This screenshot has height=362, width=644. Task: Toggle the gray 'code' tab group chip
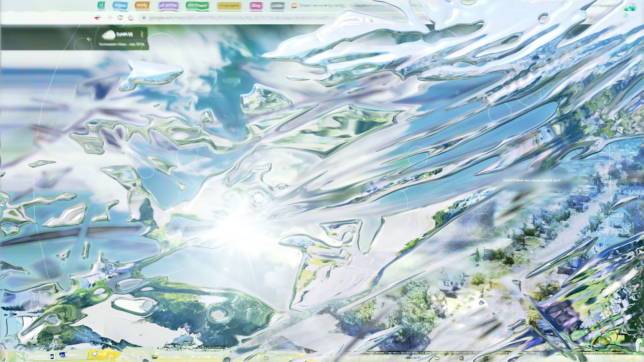[277, 5]
